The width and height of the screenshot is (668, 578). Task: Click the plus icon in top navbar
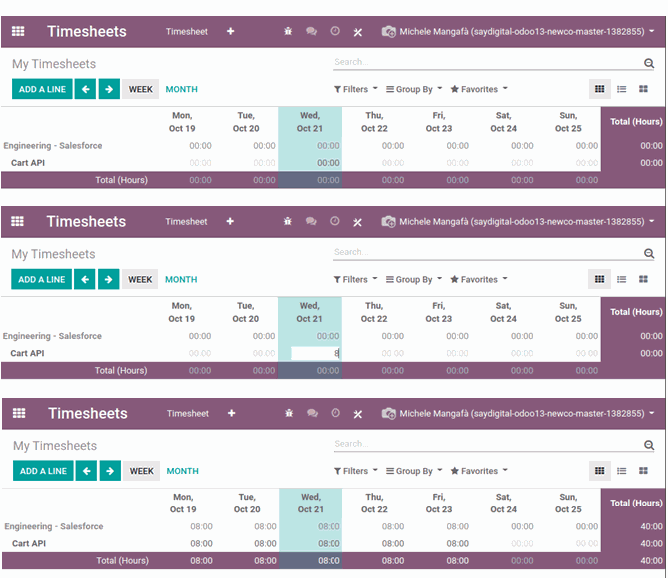tap(231, 32)
